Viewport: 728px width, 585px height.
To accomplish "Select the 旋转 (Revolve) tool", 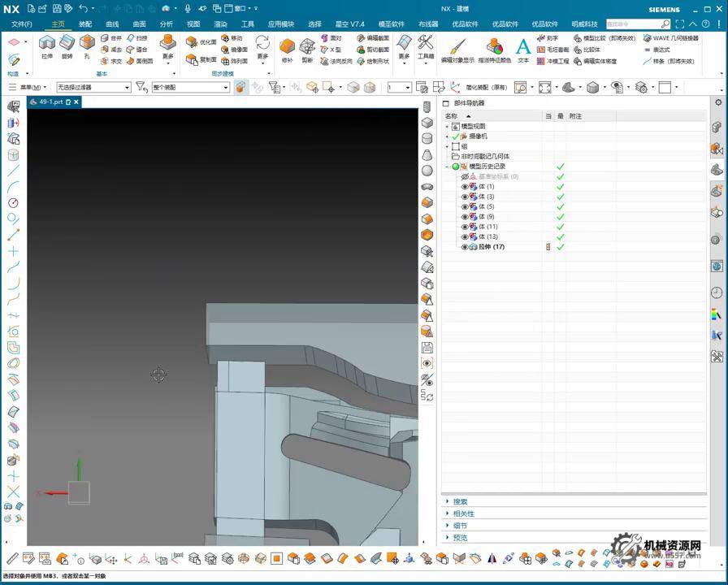I will [67, 44].
